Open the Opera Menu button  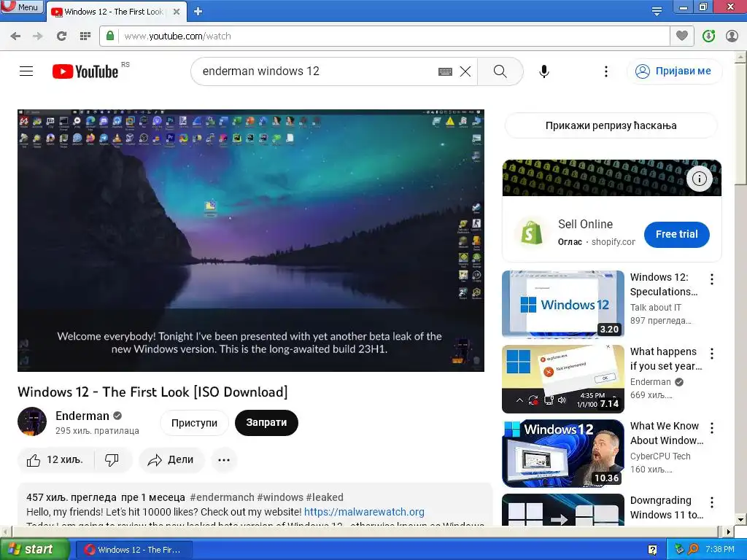[22, 7]
